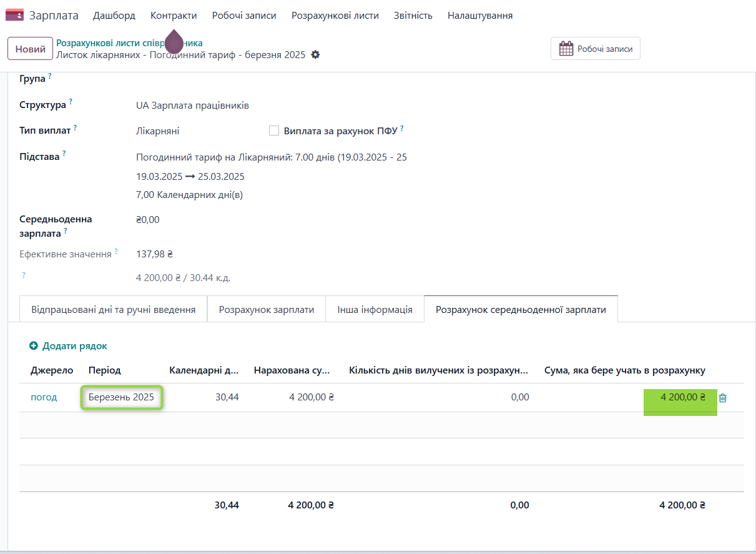Click the calendar icon for Робочі записи

pos(566,49)
